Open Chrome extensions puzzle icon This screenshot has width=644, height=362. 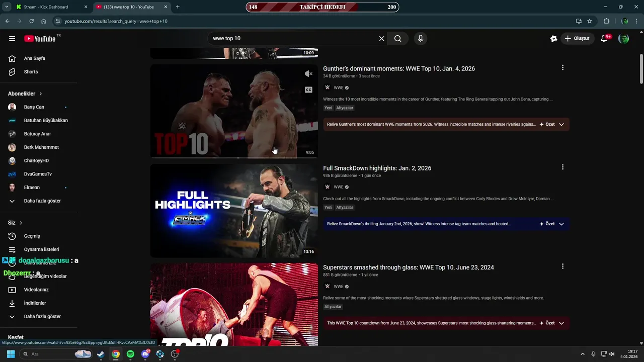(606, 21)
